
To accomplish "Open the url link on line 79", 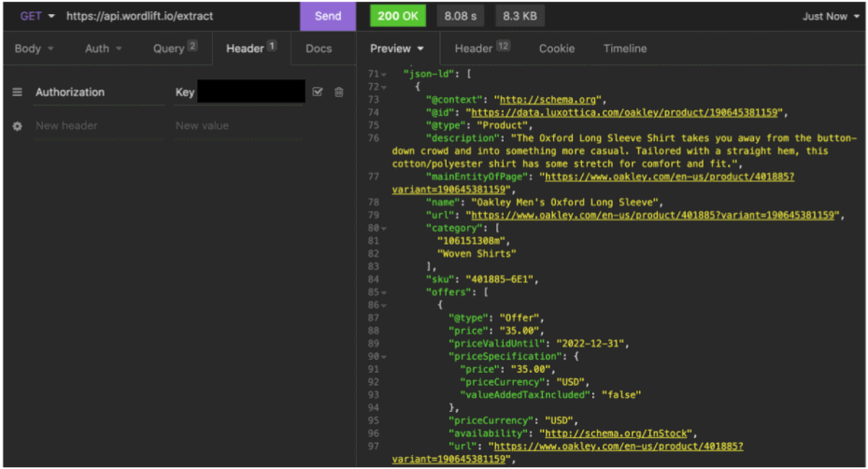I will click(x=652, y=215).
